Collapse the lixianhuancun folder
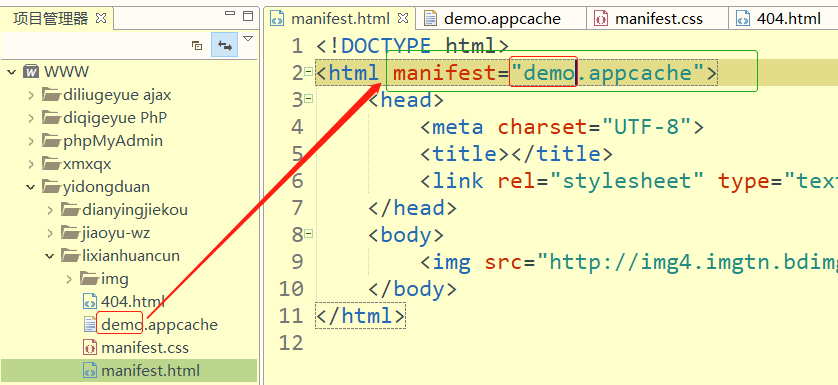Image resolution: width=838 pixels, height=385 pixels. tap(50, 256)
